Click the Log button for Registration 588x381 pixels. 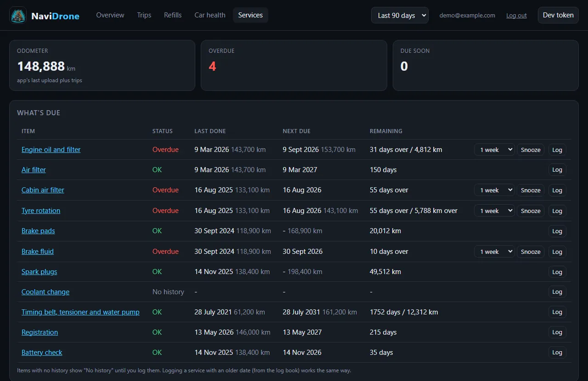(557, 332)
